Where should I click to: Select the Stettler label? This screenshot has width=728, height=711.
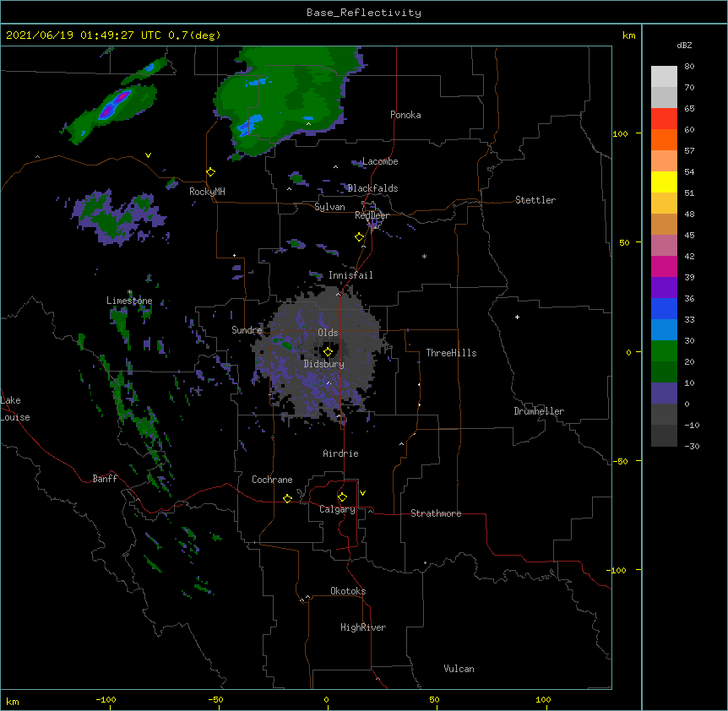coord(535,200)
